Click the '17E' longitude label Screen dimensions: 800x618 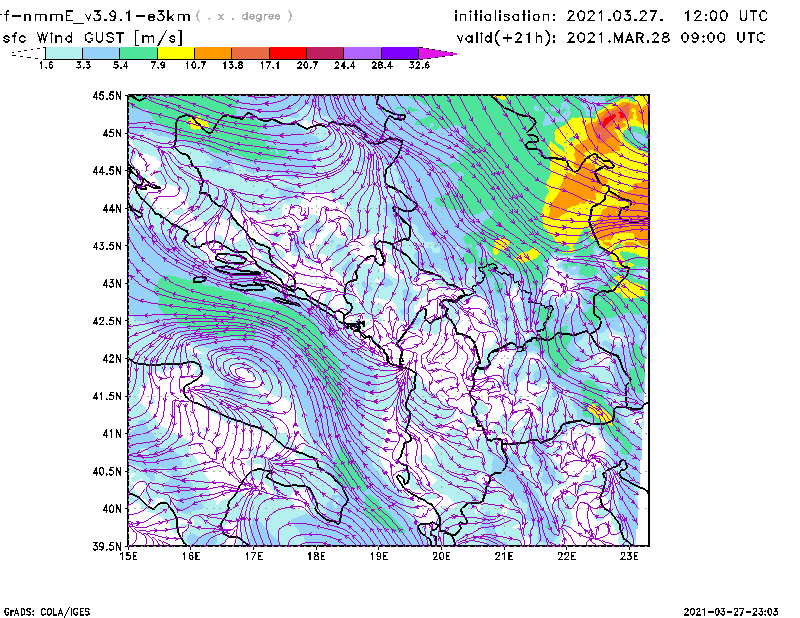(x=254, y=556)
